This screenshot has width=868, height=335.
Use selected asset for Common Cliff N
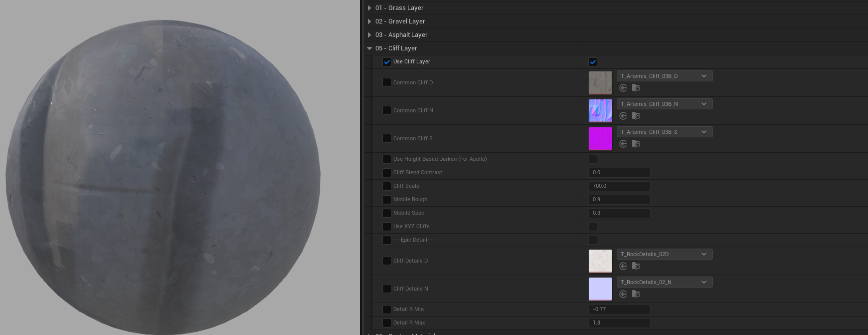[623, 116]
